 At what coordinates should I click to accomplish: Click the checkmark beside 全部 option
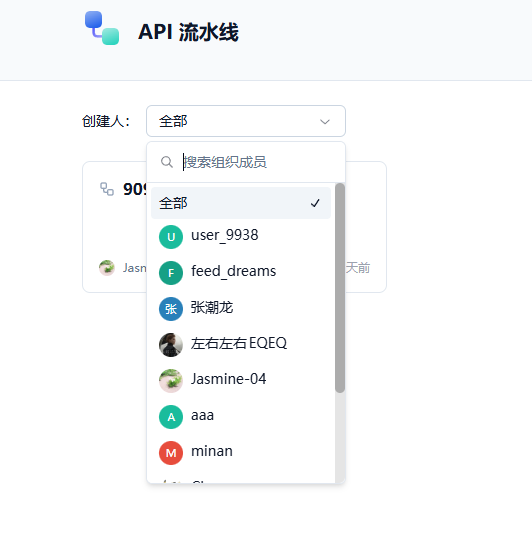point(315,203)
